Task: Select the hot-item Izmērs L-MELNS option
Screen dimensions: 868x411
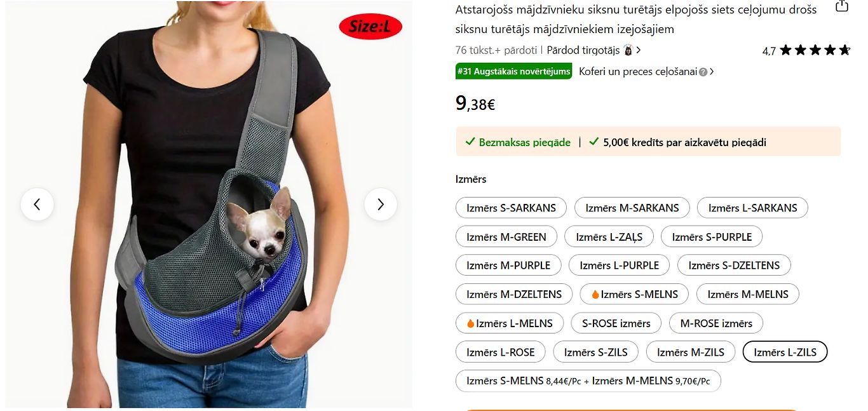Action: [510, 323]
